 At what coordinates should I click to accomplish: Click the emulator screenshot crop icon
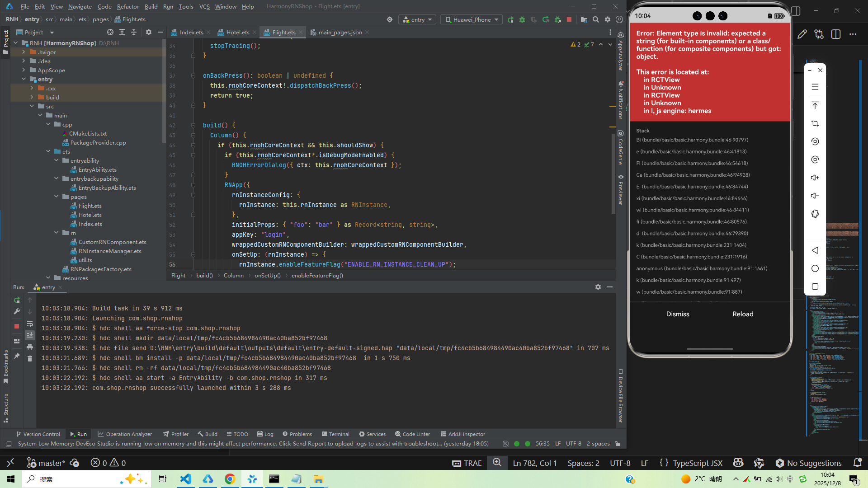click(x=815, y=123)
